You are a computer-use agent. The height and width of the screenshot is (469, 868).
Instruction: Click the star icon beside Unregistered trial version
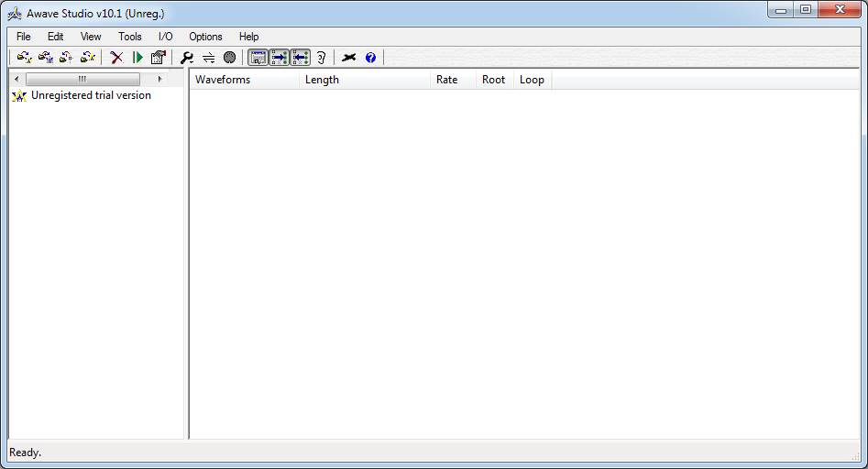tap(19, 96)
